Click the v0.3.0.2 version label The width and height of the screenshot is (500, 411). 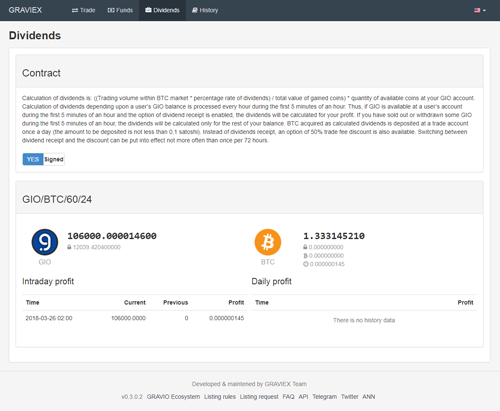point(132,397)
